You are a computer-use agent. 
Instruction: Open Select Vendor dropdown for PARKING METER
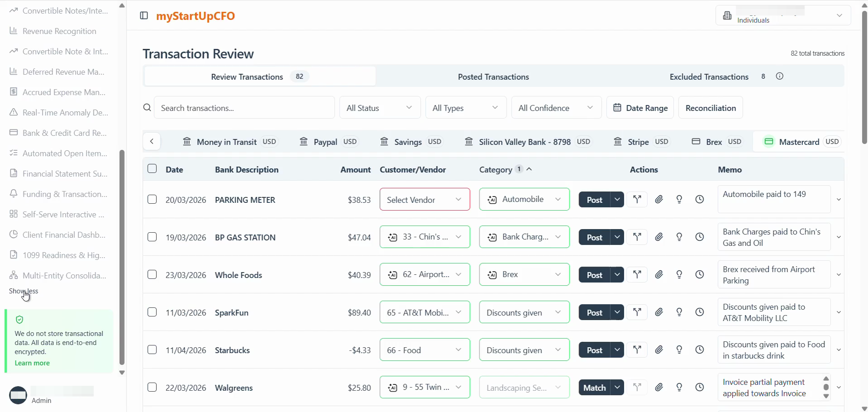click(425, 199)
